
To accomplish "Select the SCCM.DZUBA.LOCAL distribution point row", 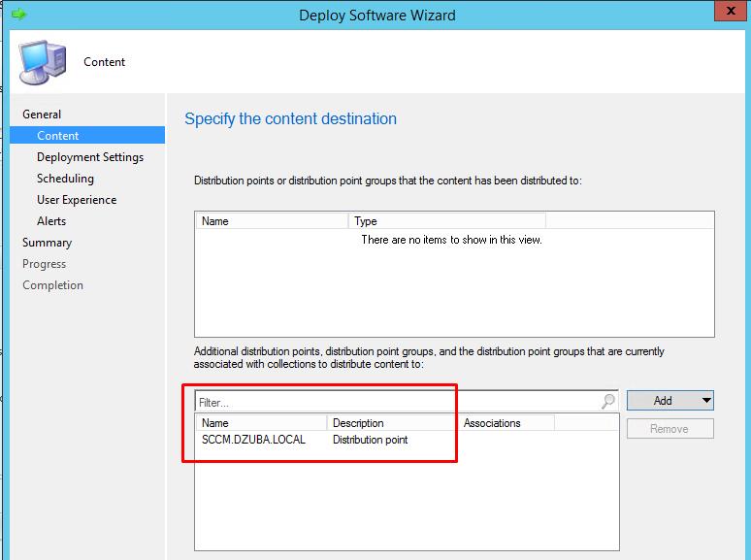I will tap(254, 440).
